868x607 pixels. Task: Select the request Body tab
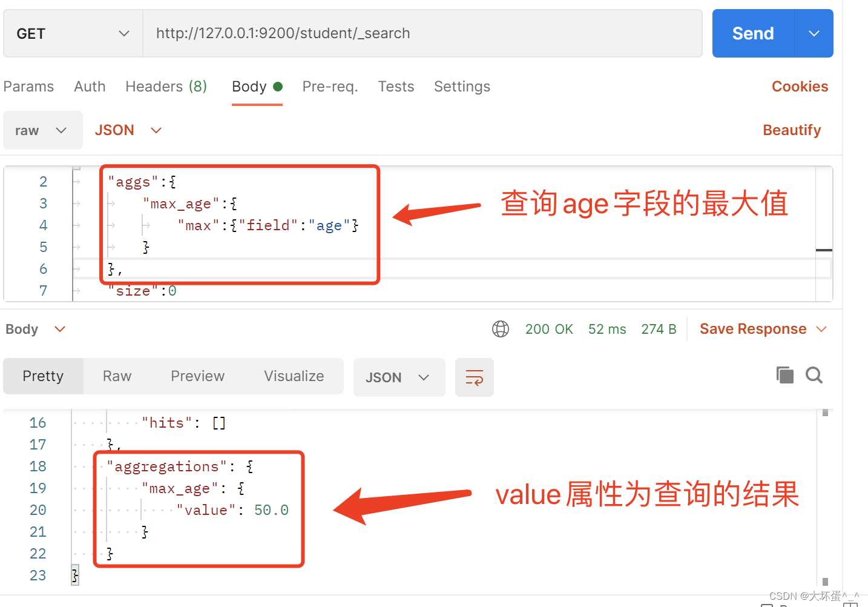click(x=257, y=87)
